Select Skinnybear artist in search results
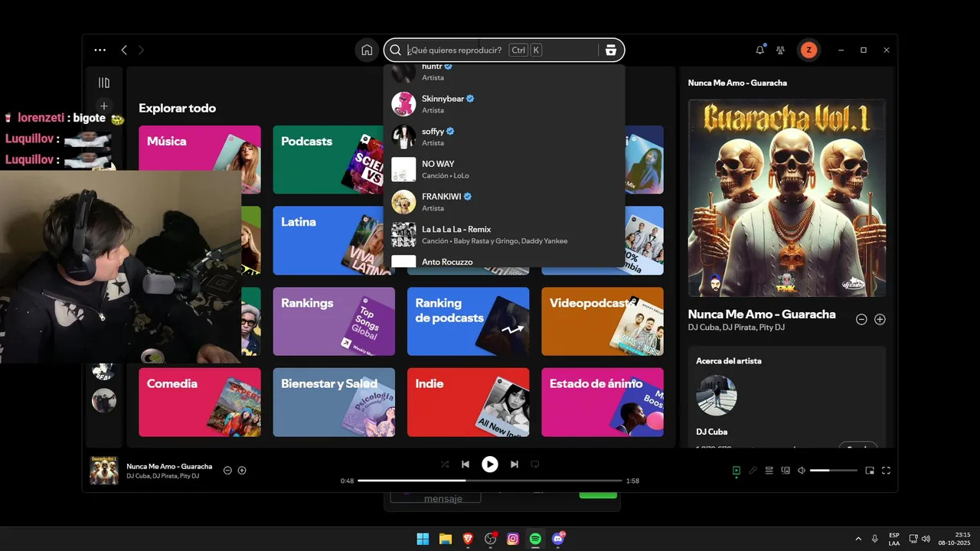 pos(505,104)
